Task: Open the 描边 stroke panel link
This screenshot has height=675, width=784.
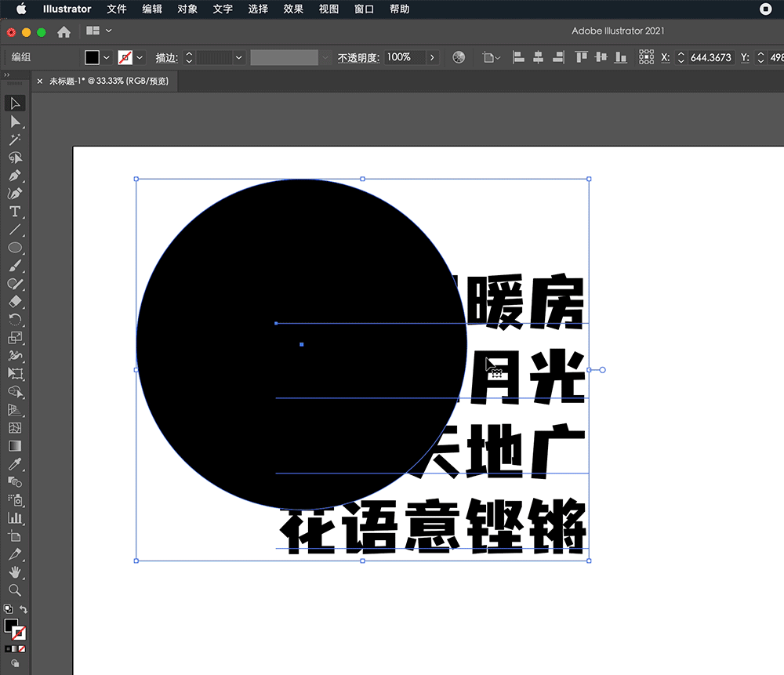Action: click(166, 58)
